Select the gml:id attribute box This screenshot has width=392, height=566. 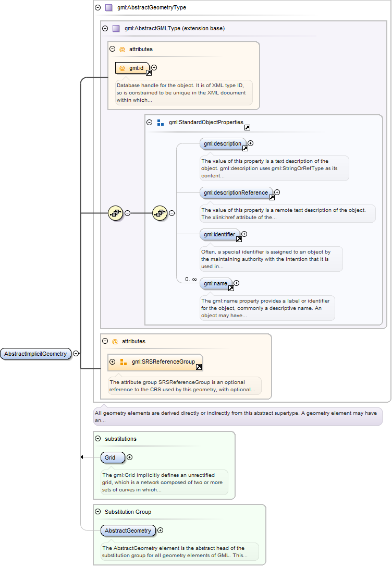pos(132,68)
